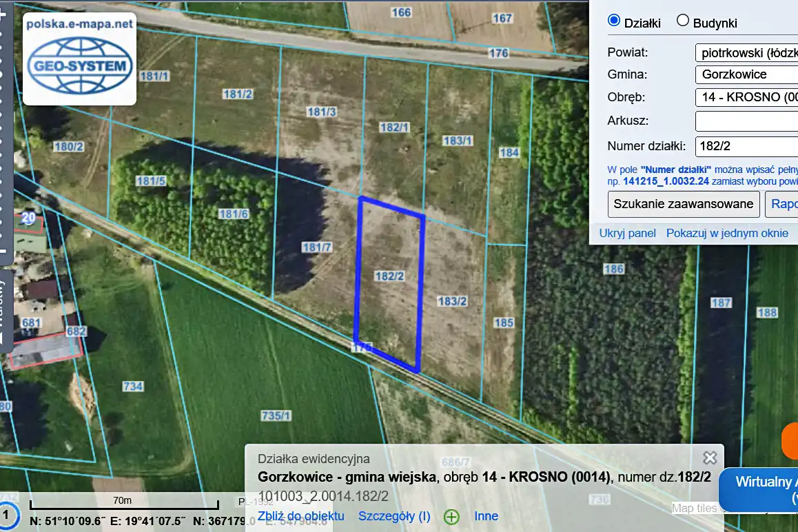Select the Działki radio button
This screenshot has width=798, height=532.
(614, 21)
